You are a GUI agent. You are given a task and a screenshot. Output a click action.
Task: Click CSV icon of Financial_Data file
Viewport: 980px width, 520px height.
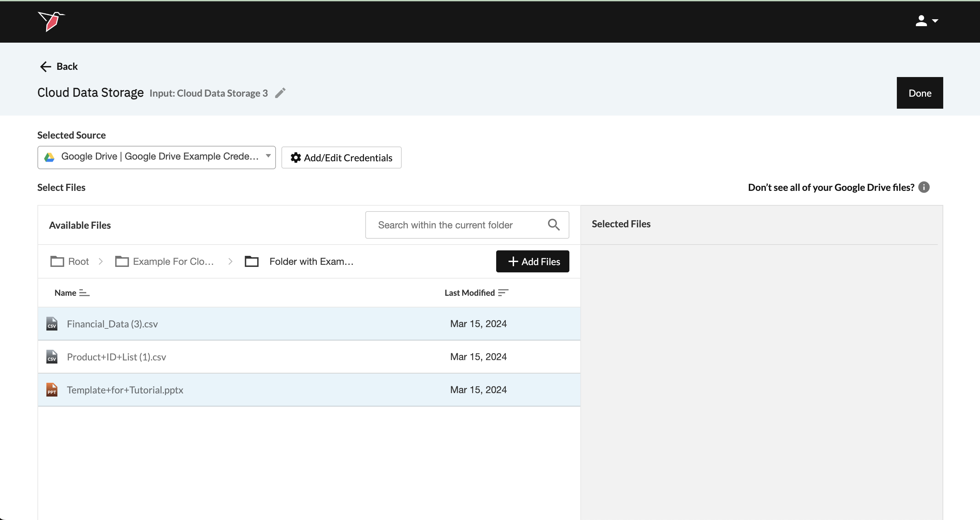[52, 324]
